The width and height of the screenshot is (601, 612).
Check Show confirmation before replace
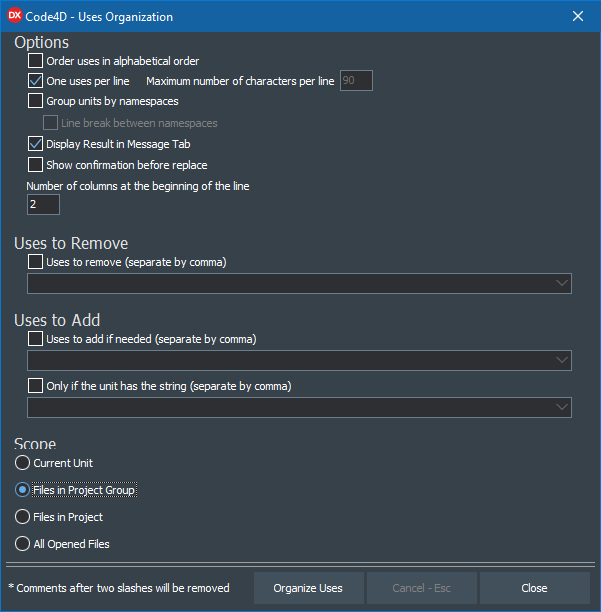[36, 164]
